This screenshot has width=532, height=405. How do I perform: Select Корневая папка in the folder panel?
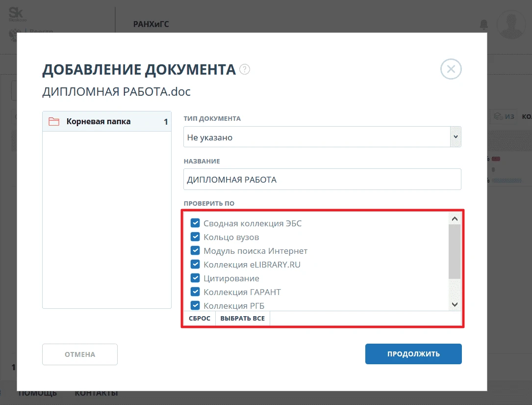click(x=98, y=121)
